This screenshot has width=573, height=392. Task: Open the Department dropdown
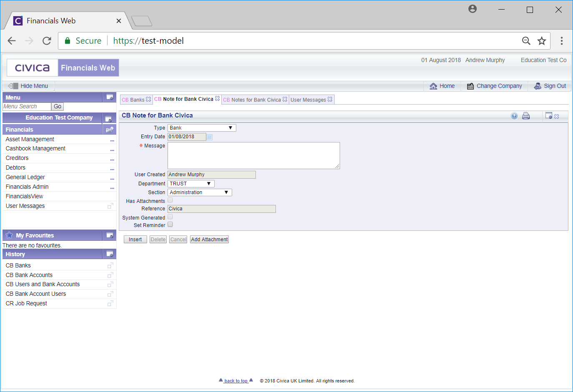191,184
